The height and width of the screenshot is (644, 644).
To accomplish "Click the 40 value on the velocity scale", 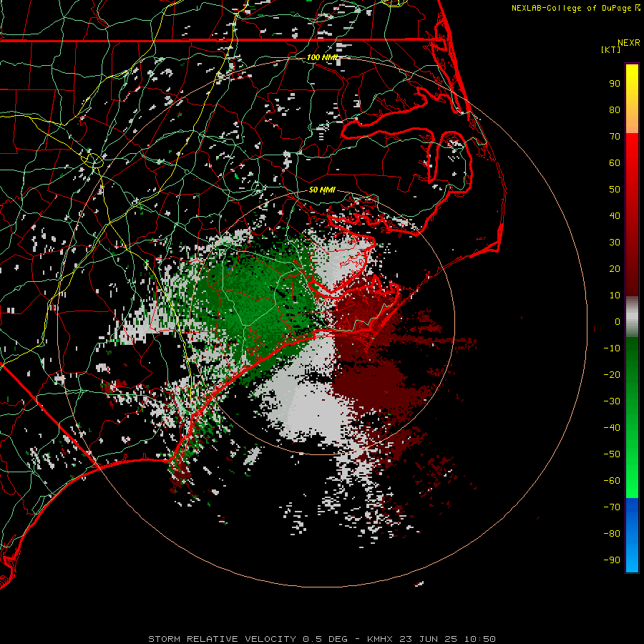I will click(615, 216).
